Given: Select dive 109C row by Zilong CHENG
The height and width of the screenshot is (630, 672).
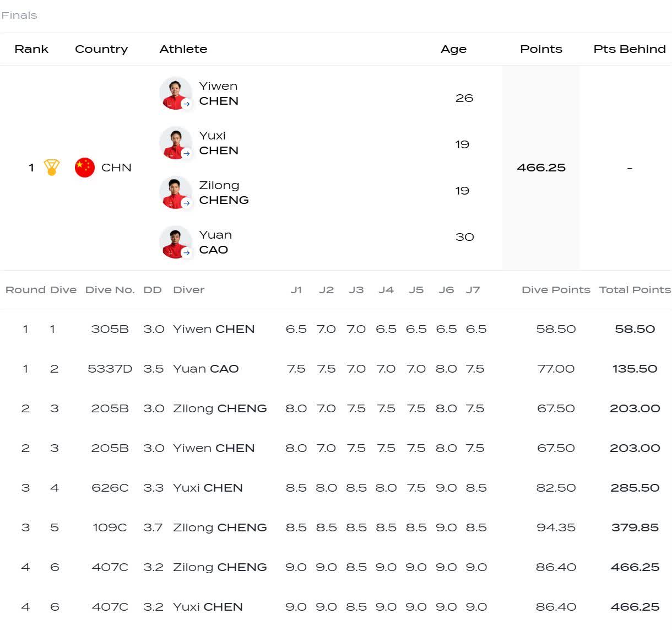Looking at the screenshot, I should pyautogui.click(x=336, y=527).
